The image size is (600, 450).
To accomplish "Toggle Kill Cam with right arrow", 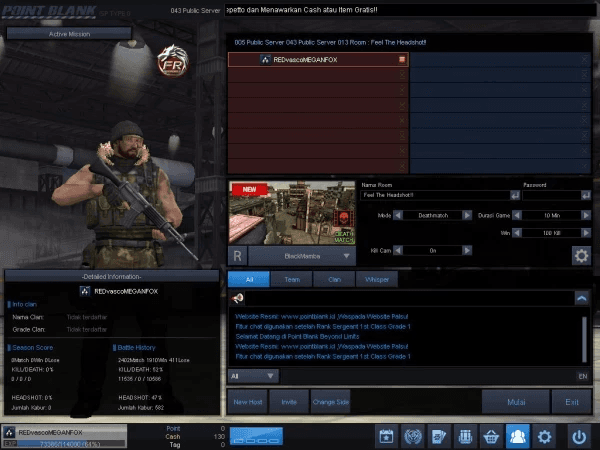I will 467,250.
